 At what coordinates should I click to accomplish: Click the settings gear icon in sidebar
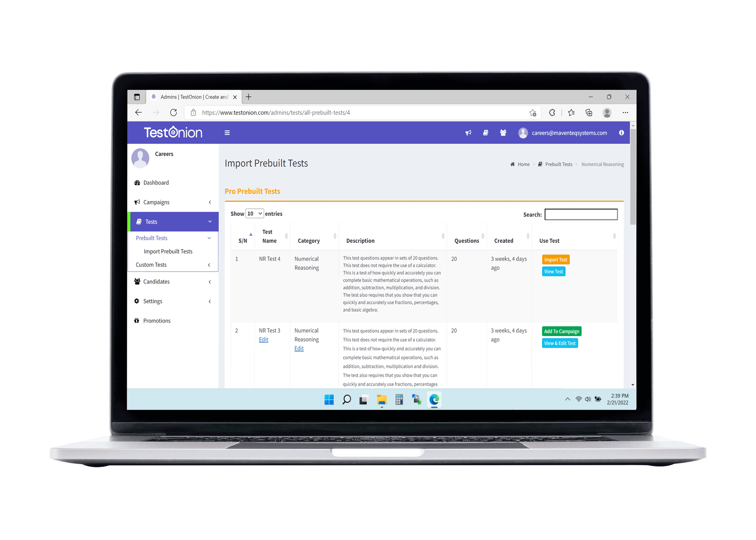tap(136, 302)
